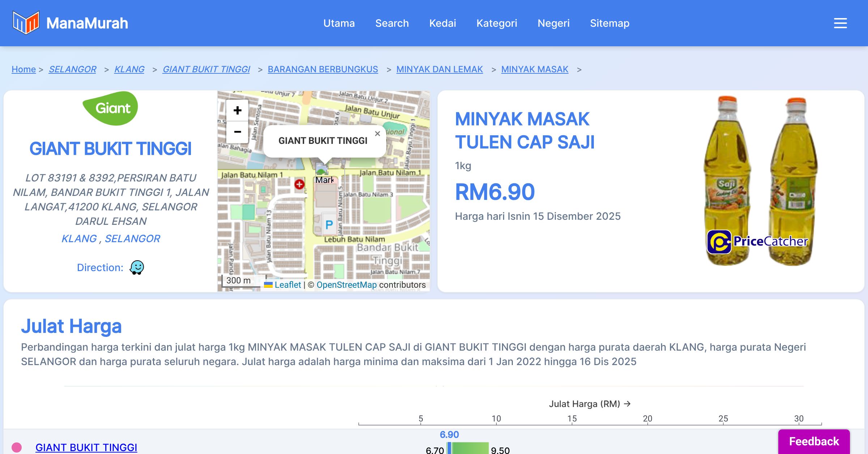
Task: Open the Negeri menu item
Action: (x=553, y=23)
